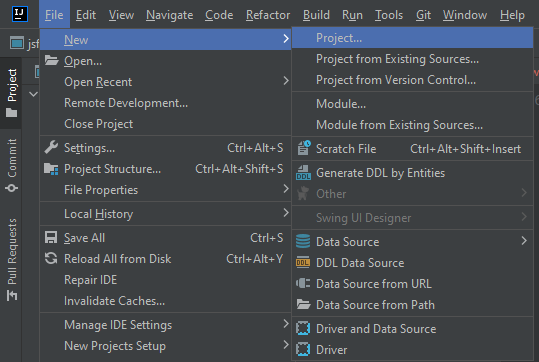Open the Help menu

512,15
